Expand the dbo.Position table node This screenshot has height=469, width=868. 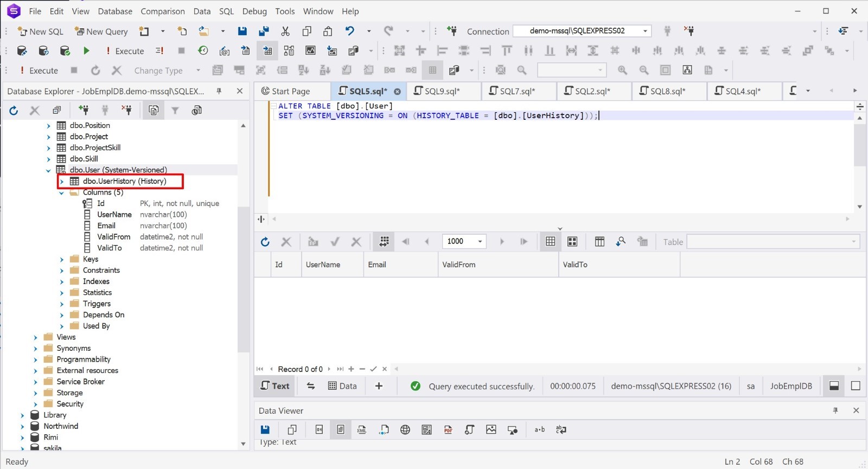tap(48, 126)
